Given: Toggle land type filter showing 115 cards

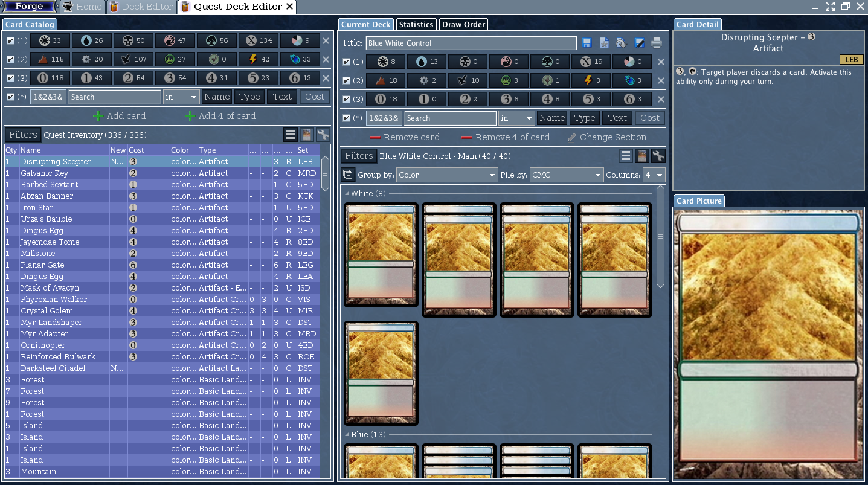Looking at the screenshot, I should pyautogui.click(x=50, y=60).
